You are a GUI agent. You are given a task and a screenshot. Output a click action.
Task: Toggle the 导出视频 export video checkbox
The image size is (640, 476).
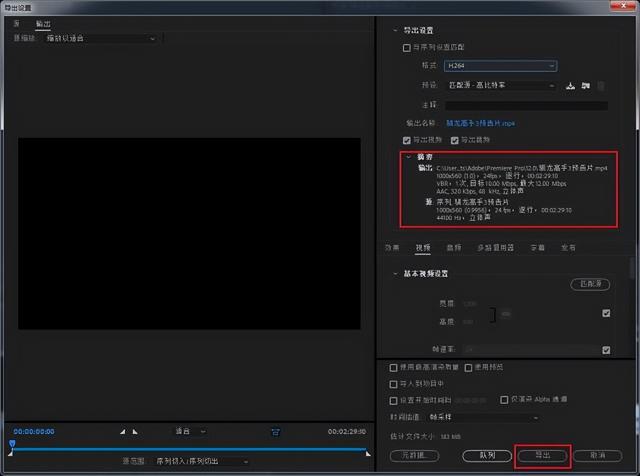tap(407, 140)
